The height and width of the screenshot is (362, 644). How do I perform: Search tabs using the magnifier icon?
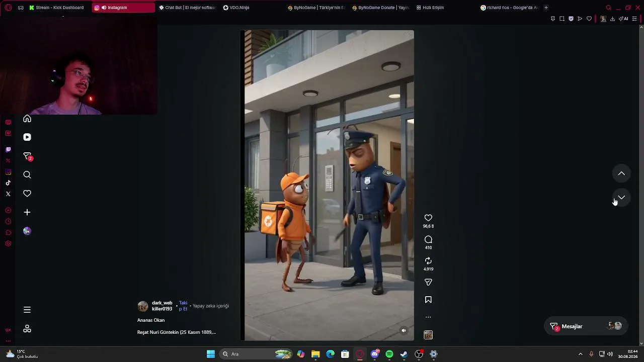click(x=608, y=8)
